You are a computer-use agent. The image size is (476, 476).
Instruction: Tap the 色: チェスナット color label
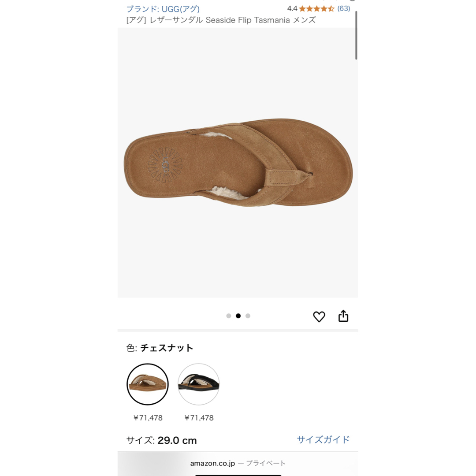160,348
